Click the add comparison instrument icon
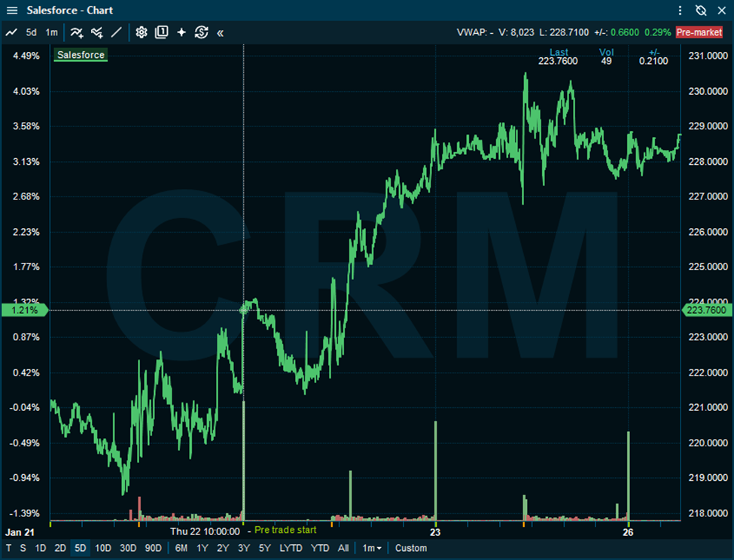 [x=96, y=32]
